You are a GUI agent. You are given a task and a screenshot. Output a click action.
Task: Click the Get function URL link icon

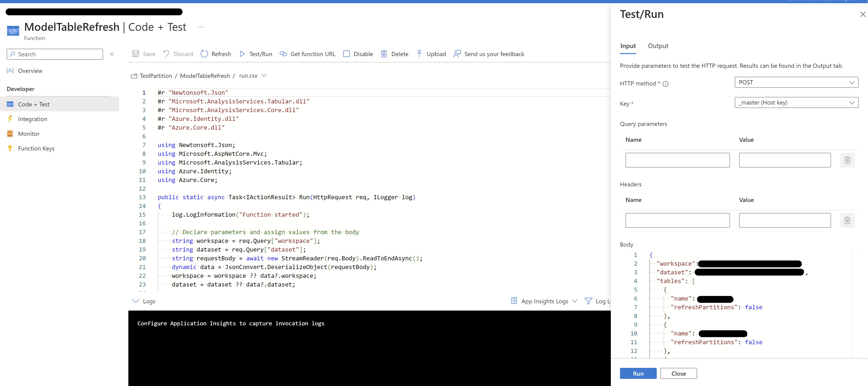[x=283, y=54]
